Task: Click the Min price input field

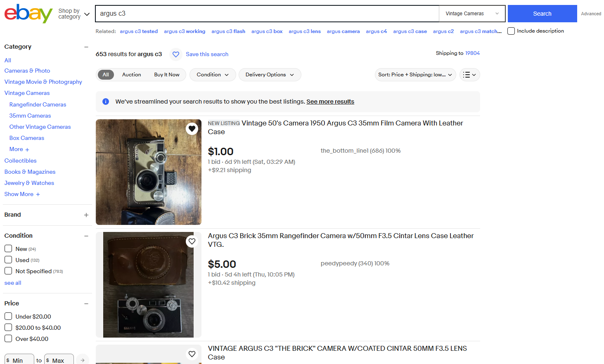Action: click(x=19, y=360)
